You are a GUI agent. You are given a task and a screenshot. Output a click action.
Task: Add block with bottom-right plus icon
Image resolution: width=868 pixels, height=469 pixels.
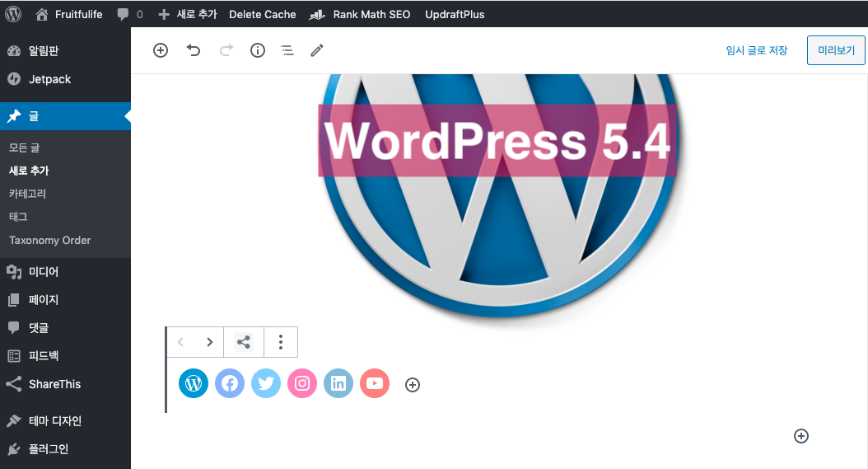(x=801, y=436)
